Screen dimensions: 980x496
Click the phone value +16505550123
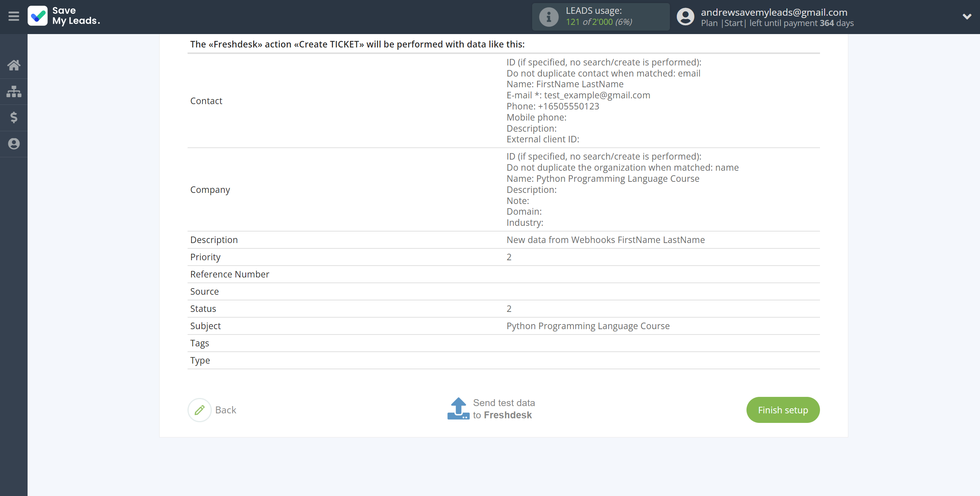tap(568, 106)
